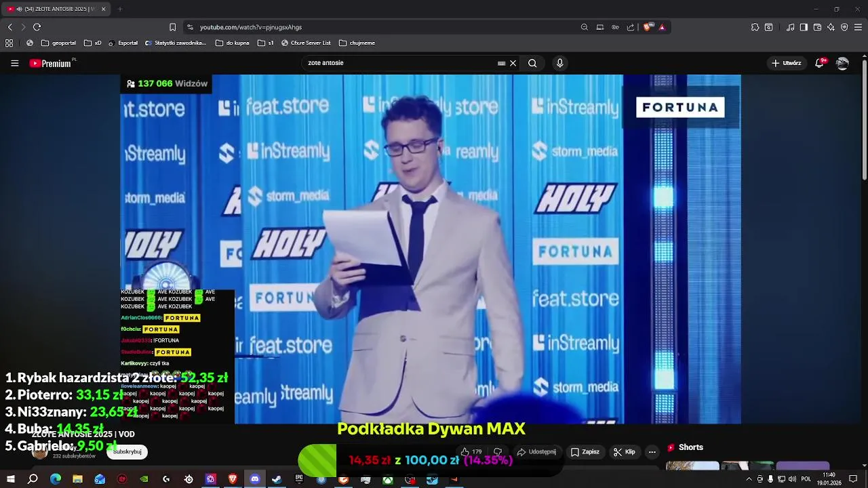
Task: Switch the POL keyboard language indicator
Action: click(x=807, y=479)
